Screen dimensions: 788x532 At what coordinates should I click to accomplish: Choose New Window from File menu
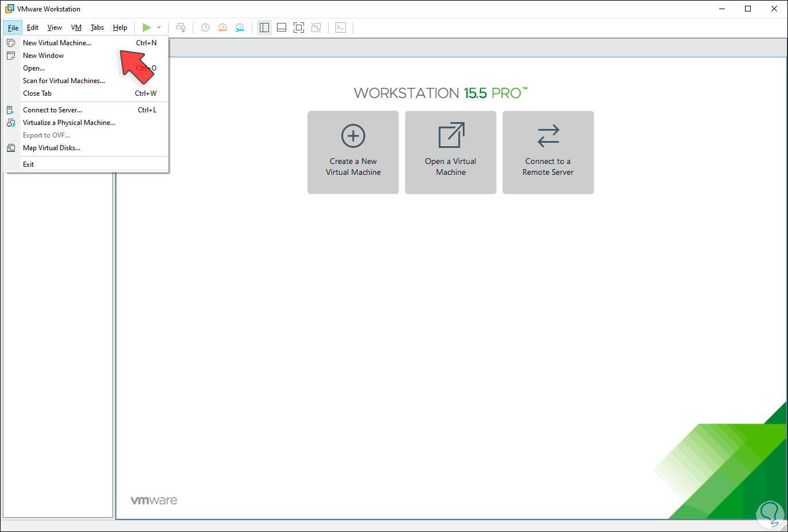[86, 56]
